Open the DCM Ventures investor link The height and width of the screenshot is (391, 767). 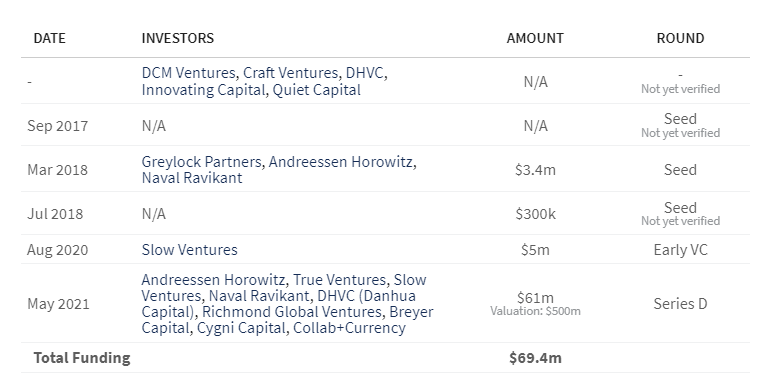[x=188, y=73]
